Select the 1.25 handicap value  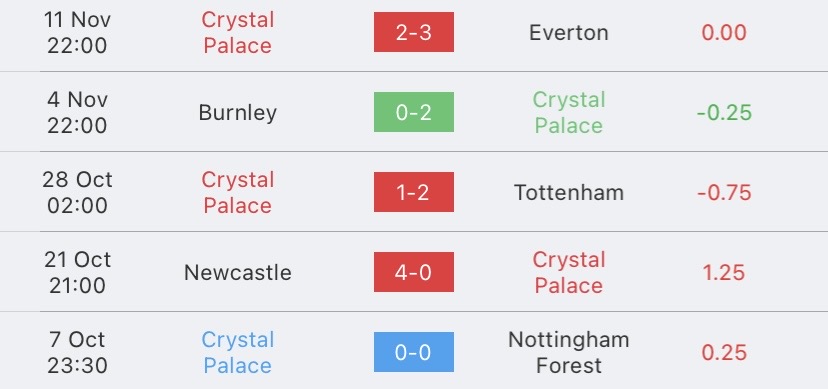(724, 272)
